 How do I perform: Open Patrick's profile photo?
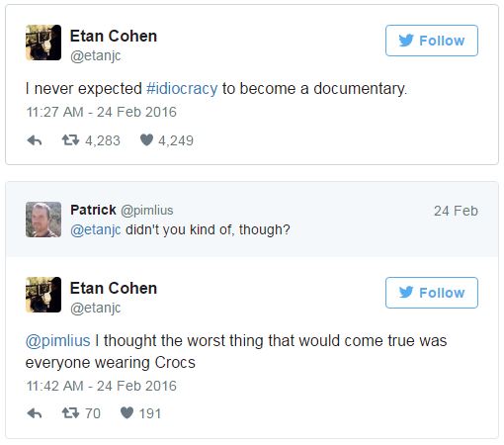pyautogui.click(x=43, y=220)
